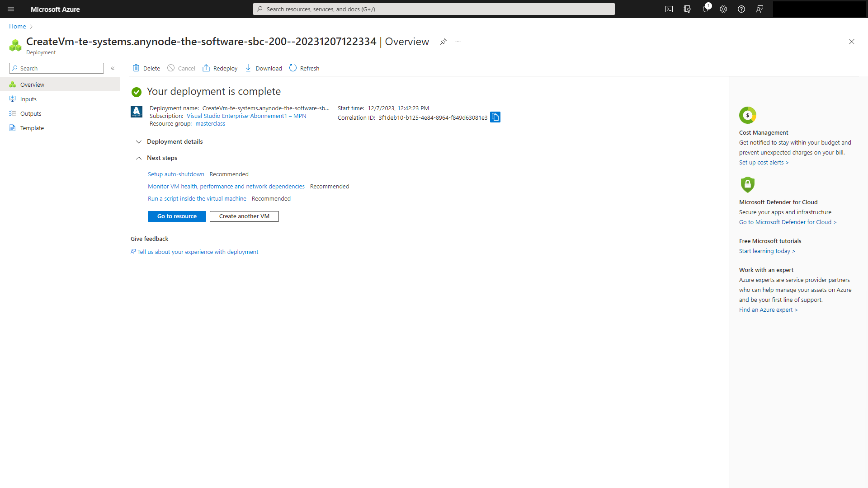This screenshot has width=868, height=488.
Task: Copy the Correlation ID to the clipboard
Action: [495, 117]
